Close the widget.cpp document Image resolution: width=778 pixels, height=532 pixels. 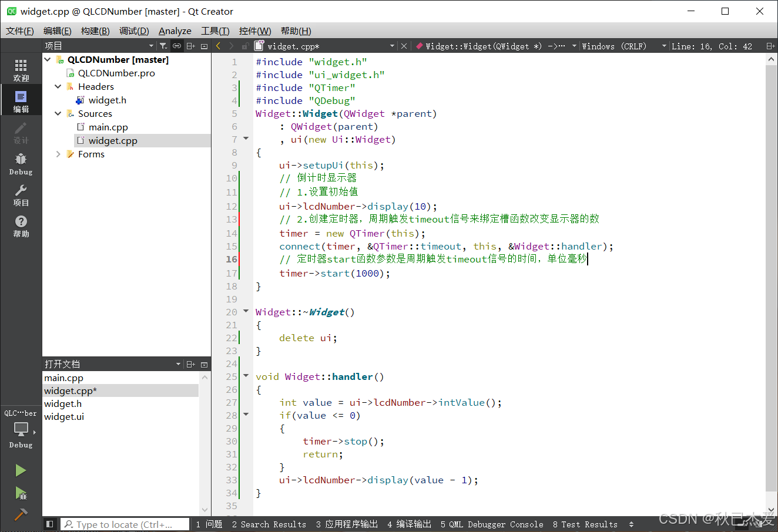click(x=404, y=46)
